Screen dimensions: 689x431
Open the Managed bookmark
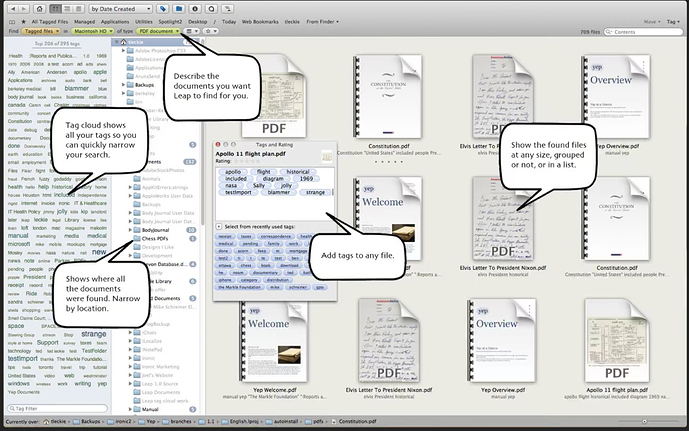point(84,22)
